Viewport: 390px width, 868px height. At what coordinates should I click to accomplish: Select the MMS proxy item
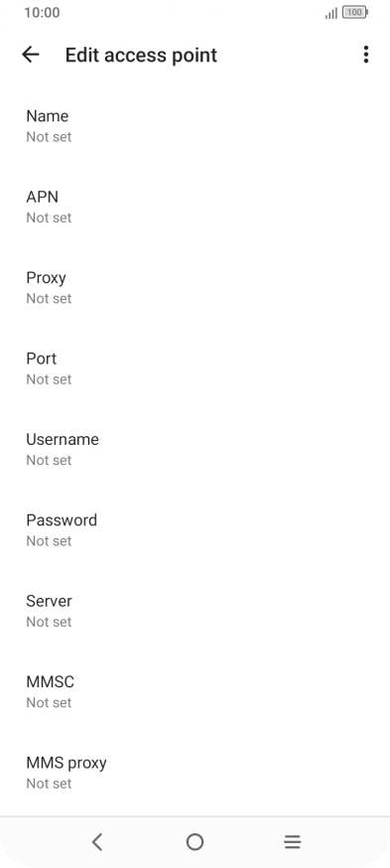click(x=195, y=773)
